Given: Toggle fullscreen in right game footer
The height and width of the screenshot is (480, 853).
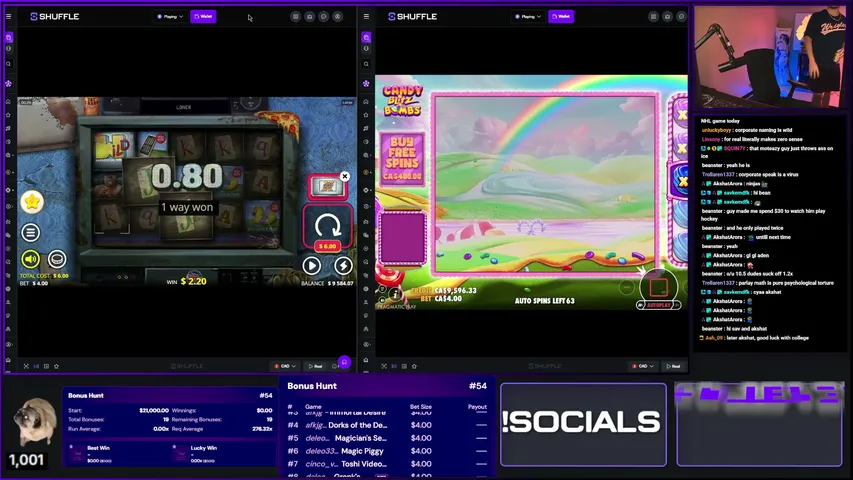Looking at the screenshot, I should click(384, 366).
